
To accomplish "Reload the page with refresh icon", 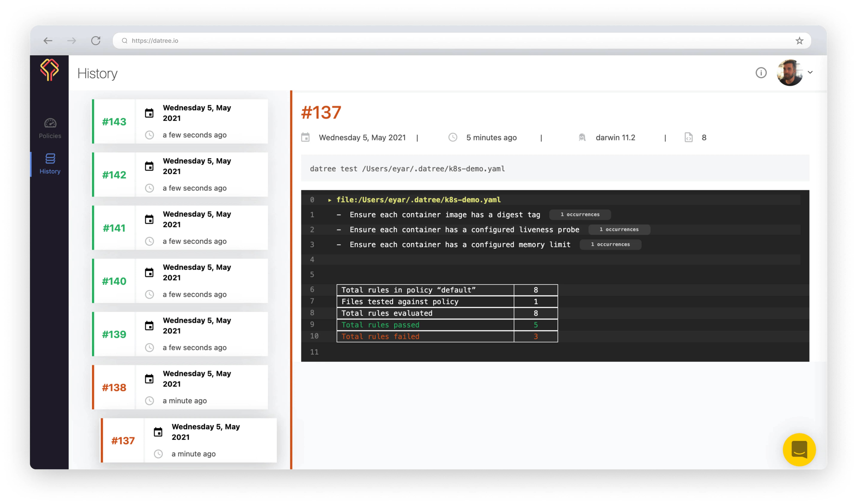I will (x=96, y=41).
